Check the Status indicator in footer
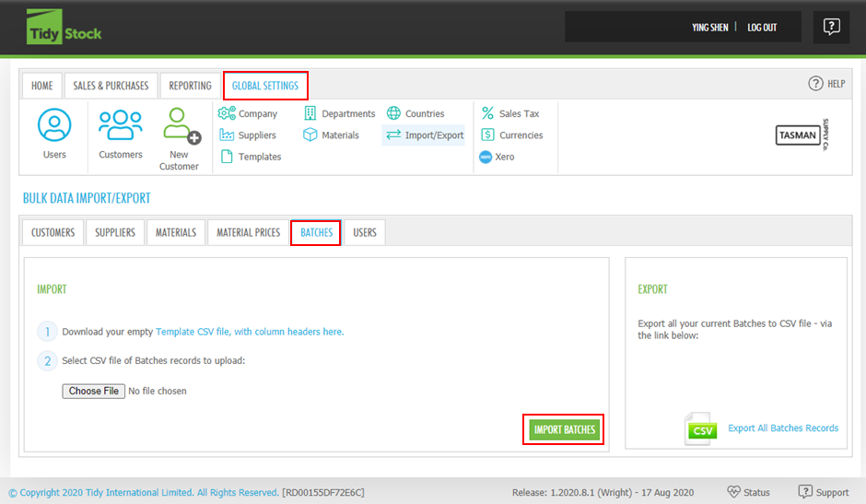This screenshot has height=504, width=866. 747,492
